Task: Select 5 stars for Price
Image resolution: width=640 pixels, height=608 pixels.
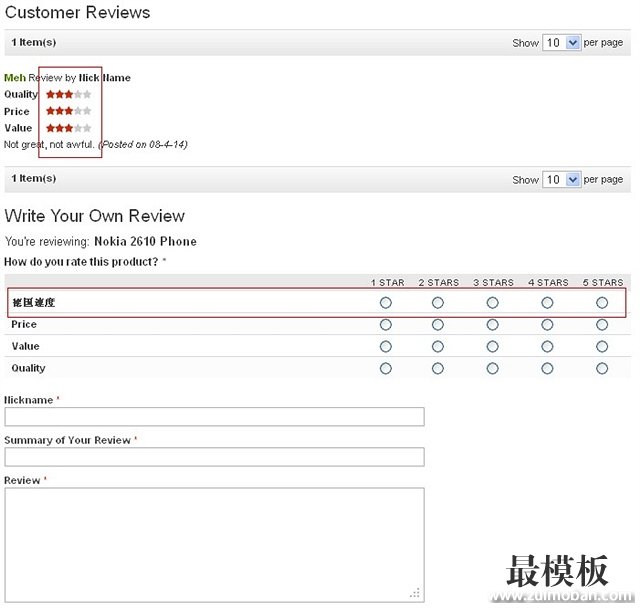Action: [x=602, y=325]
